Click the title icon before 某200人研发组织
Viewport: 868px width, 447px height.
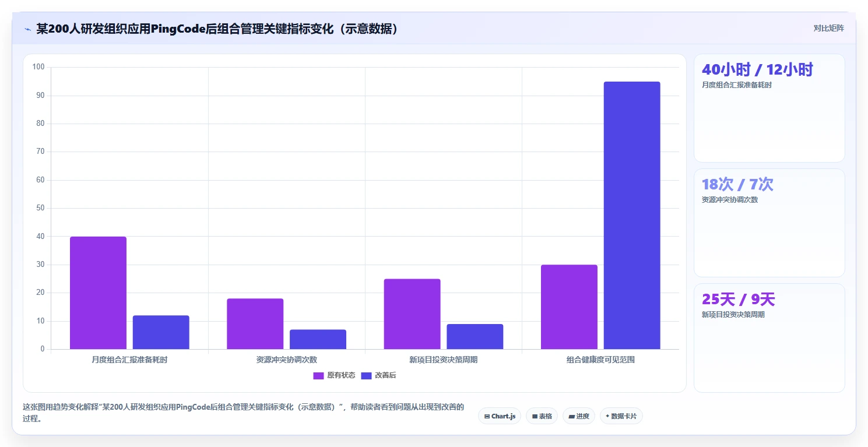pos(27,29)
